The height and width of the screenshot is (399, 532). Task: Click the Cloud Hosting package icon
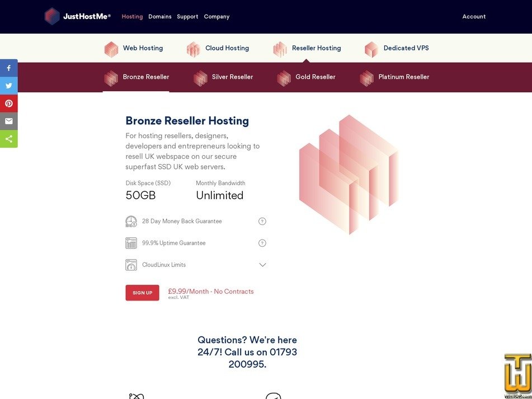pyautogui.click(x=194, y=49)
